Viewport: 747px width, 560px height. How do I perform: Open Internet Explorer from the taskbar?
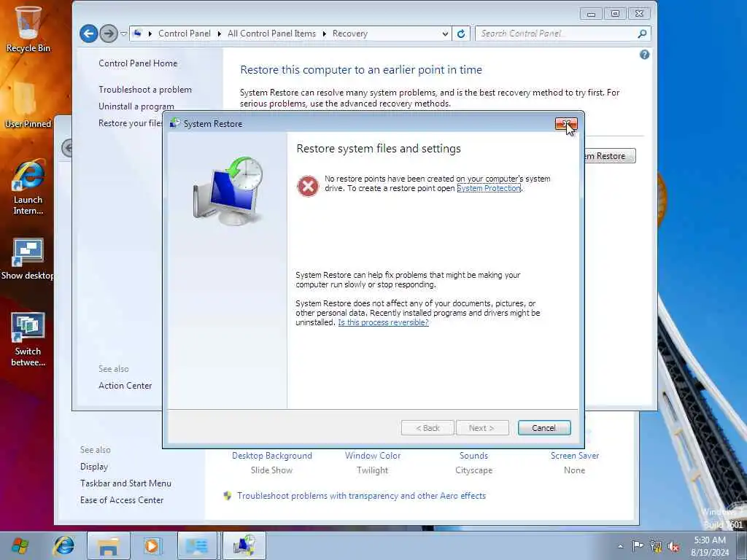pos(63,545)
